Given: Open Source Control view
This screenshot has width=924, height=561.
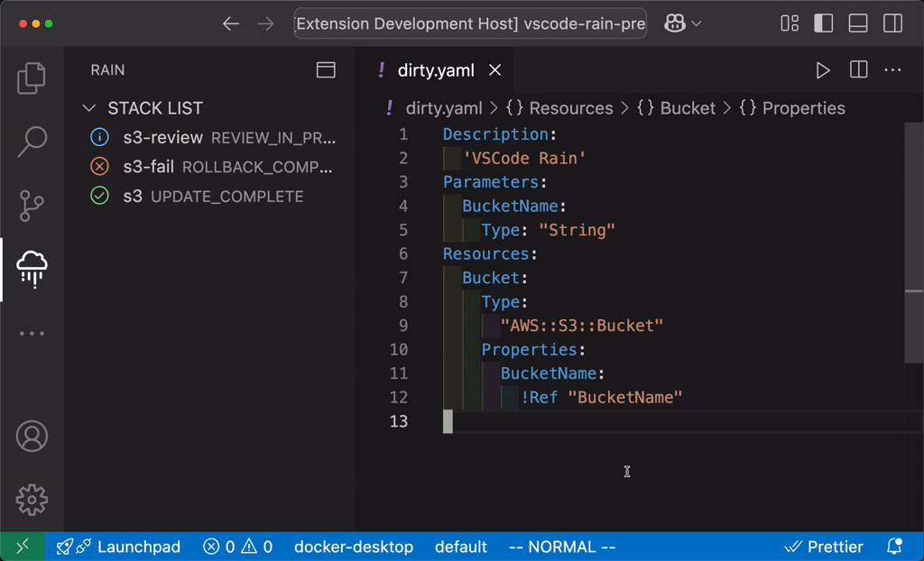Looking at the screenshot, I should 32,205.
